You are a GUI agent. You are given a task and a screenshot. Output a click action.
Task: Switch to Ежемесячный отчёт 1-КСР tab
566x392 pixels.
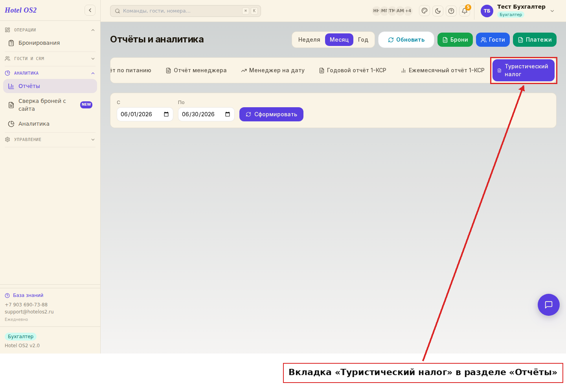(443, 70)
